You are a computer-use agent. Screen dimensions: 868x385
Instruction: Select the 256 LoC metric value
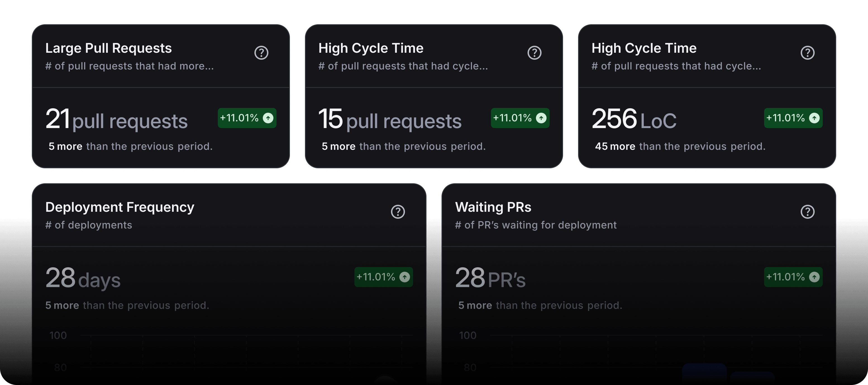[x=634, y=119]
